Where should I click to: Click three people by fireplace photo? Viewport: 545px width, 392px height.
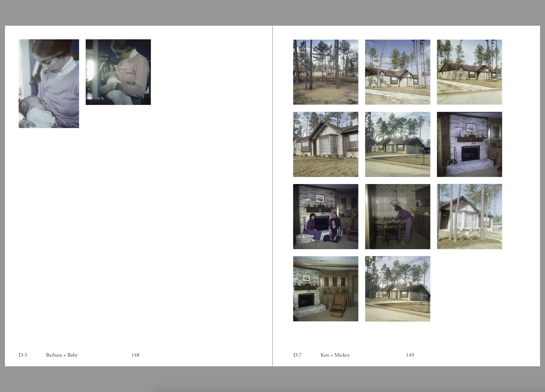click(x=326, y=216)
